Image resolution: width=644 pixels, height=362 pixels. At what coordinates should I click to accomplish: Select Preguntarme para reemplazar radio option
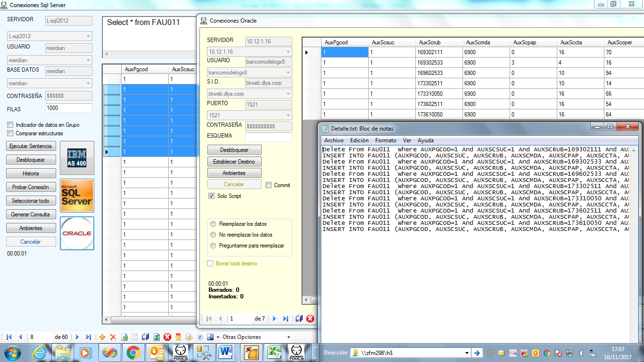214,246
